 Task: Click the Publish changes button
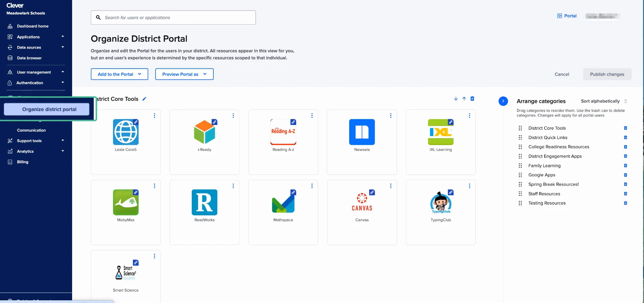point(607,74)
